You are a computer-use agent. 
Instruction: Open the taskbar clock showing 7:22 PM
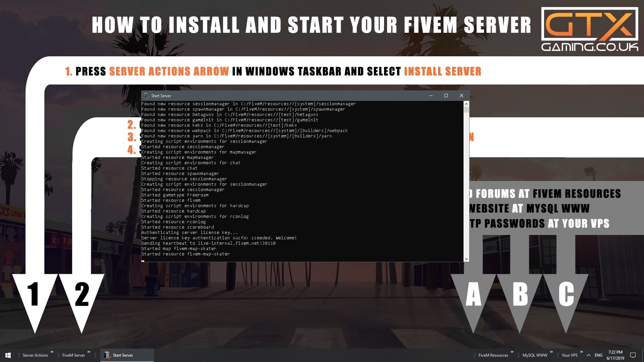[x=615, y=355]
